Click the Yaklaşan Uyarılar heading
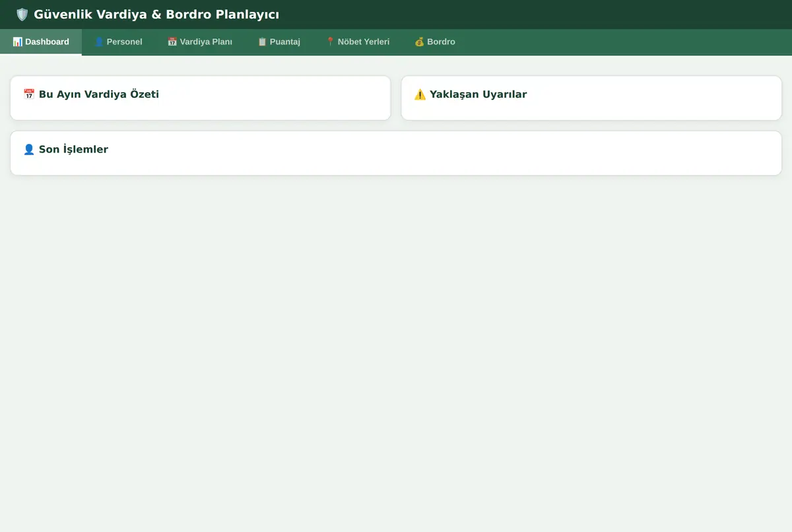The width and height of the screenshot is (792, 532). click(x=471, y=94)
